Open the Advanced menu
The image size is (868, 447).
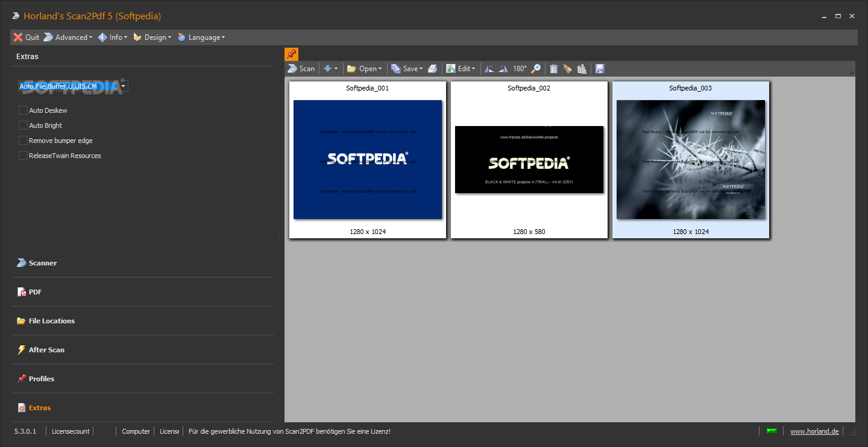pos(68,37)
